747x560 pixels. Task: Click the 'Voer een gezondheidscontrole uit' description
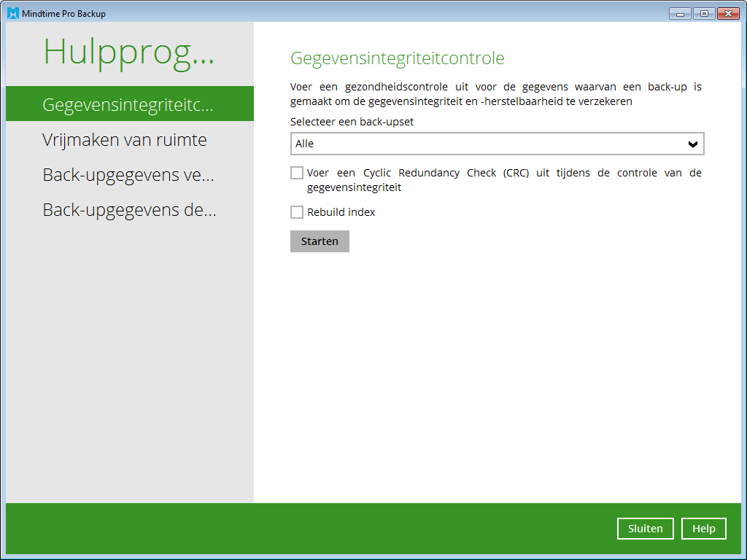pyautogui.click(x=496, y=94)
